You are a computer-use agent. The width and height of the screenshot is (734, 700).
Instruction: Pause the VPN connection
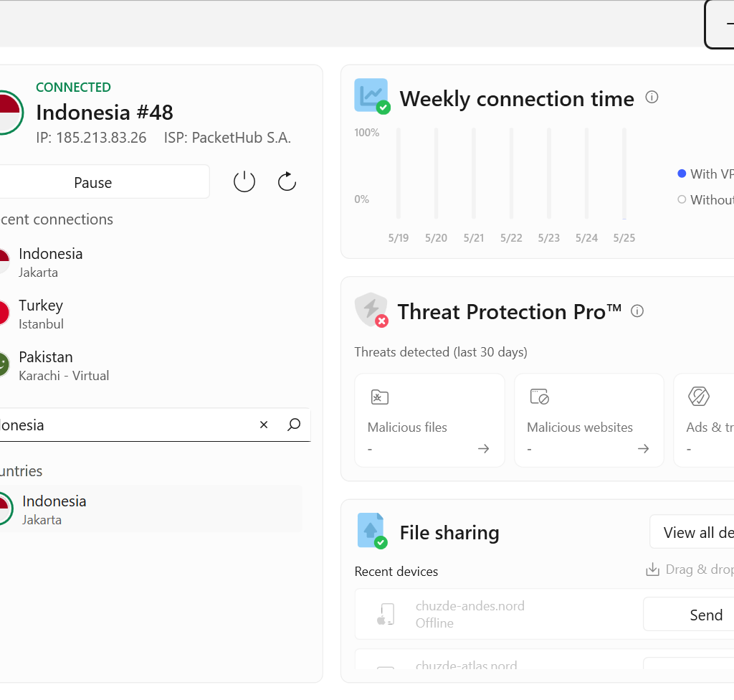click(103, 182)
